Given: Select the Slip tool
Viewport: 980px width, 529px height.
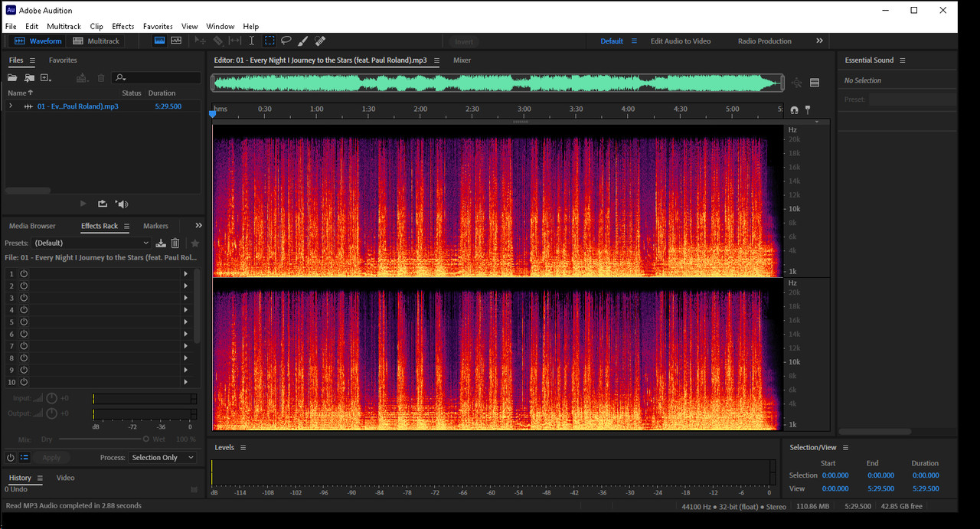Looking at the screenshot, I should (x=235, y=41).
